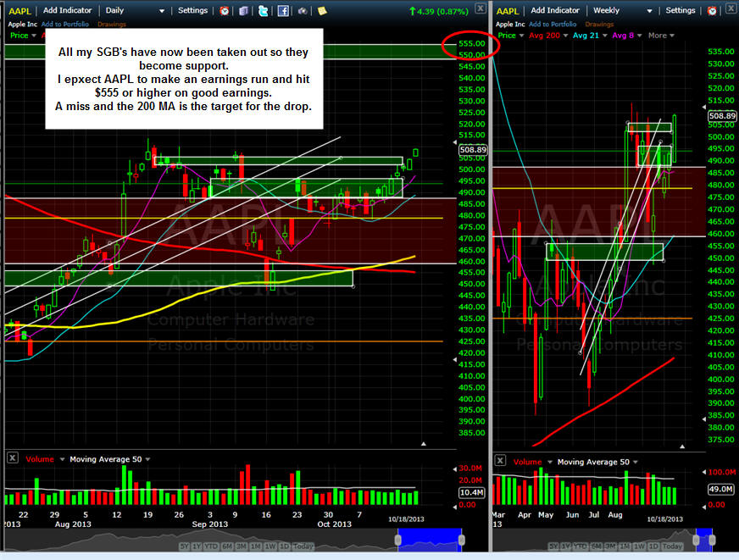Screen dimensions: 739x560
Task: Click the 49.0M volume value label
Action: [x=720, y=489]
